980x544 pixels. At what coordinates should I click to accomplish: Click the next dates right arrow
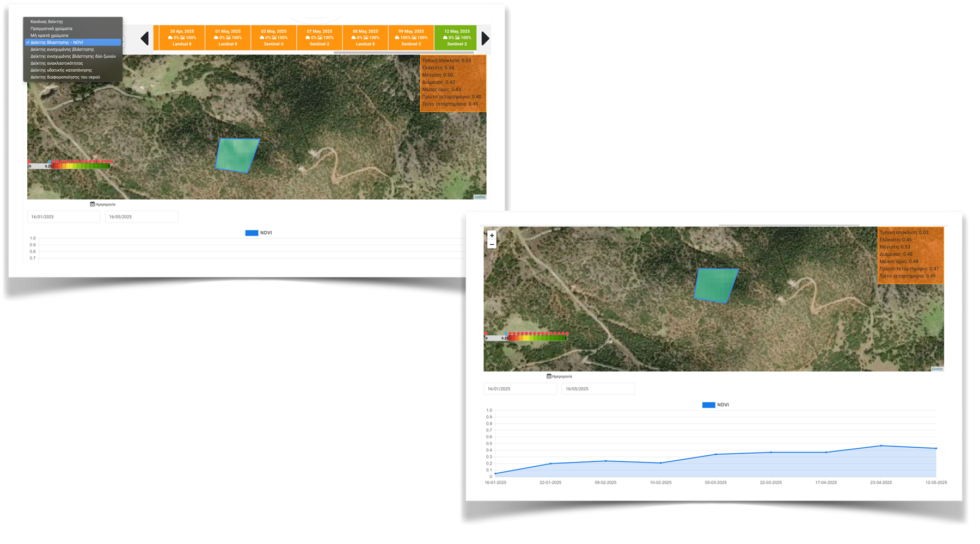click(x=485, y=39)
